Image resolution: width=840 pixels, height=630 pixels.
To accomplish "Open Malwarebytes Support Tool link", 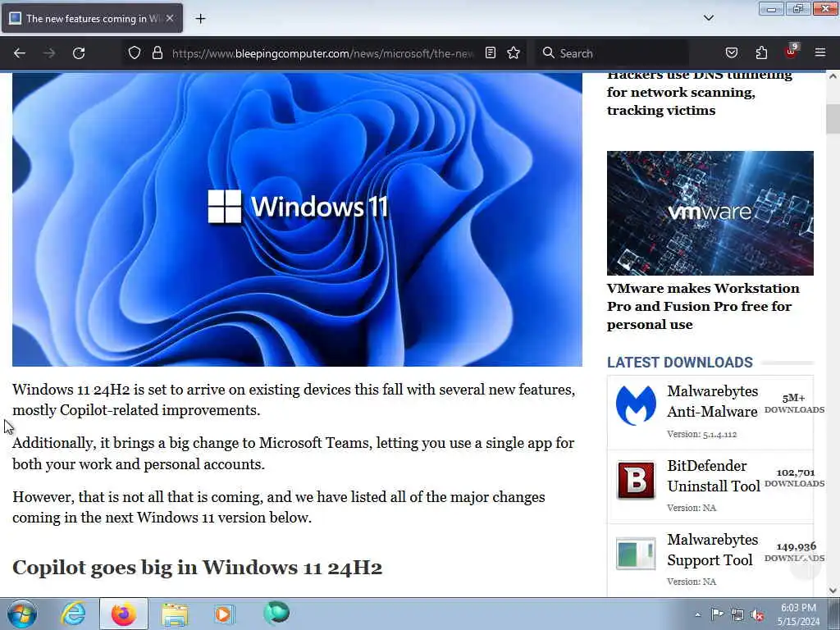I will [712, 550].
